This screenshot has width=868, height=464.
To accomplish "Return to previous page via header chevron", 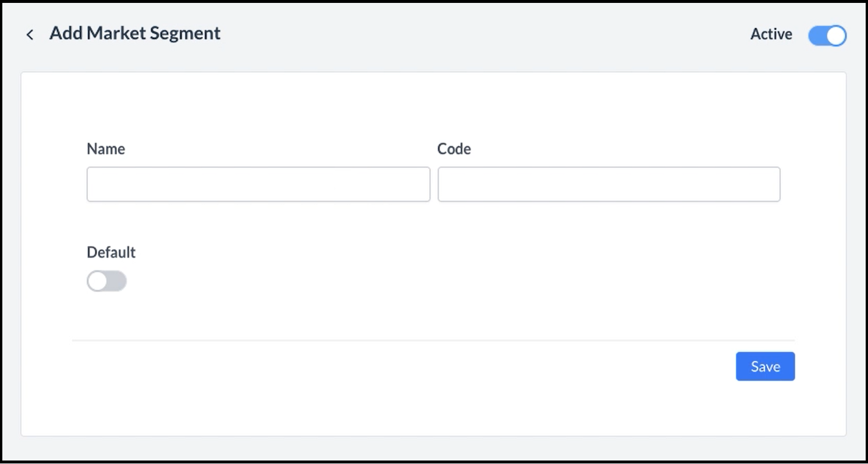I will pos(30,35).
